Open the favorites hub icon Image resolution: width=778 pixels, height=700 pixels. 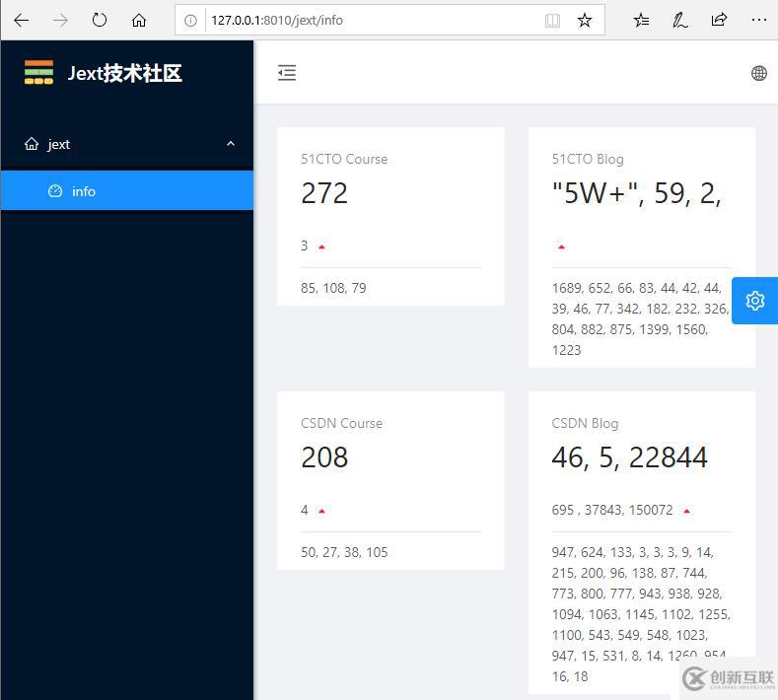[641, 21]
